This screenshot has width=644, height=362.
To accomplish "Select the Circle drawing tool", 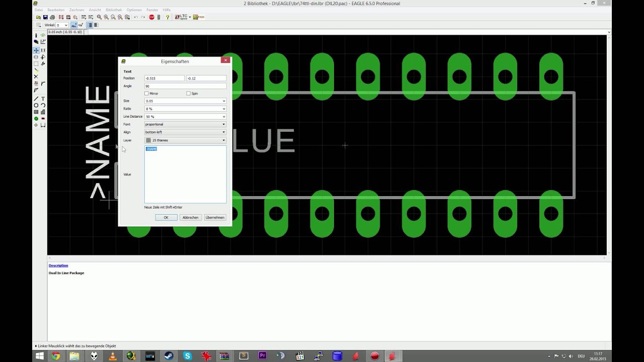I will pos(36,105).
